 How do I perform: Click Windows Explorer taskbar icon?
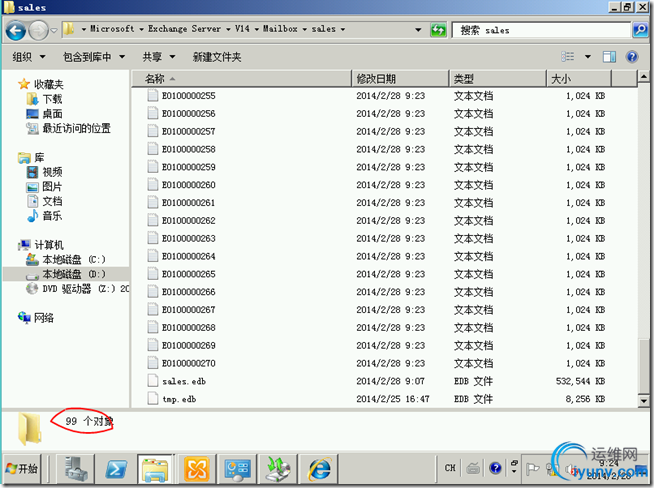point(155,468)
